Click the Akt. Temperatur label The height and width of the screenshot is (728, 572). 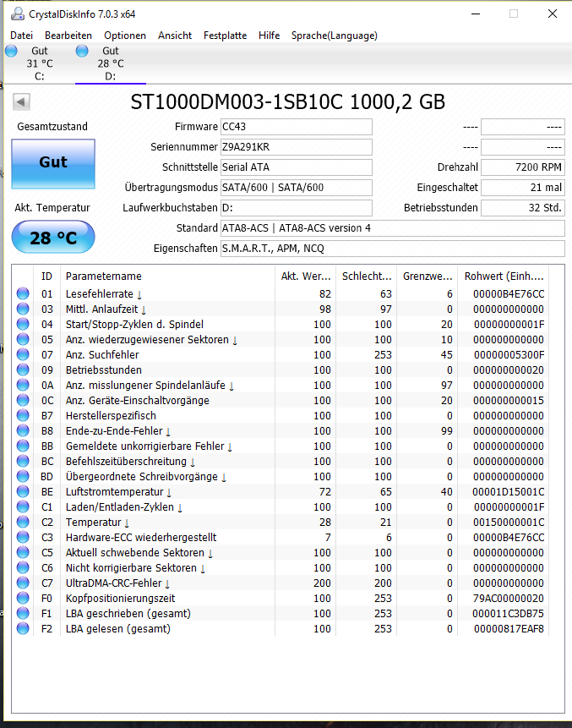(x=52, y=208)
